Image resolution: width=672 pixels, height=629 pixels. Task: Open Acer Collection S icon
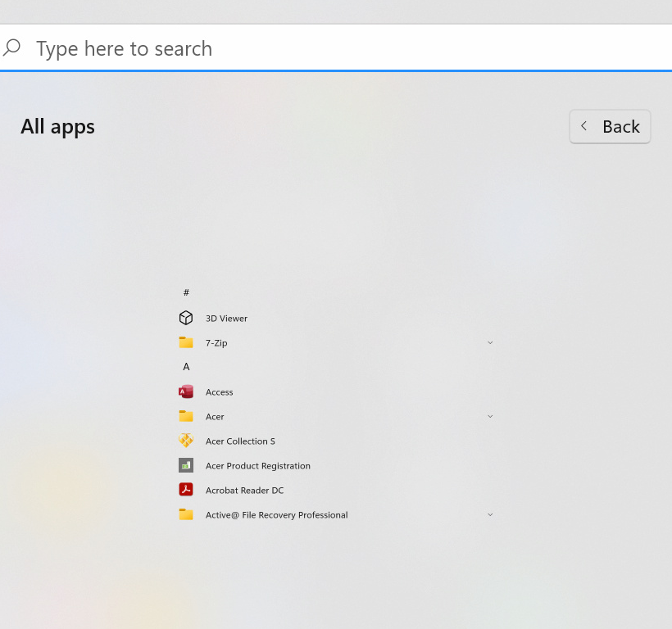click(185, 441)
